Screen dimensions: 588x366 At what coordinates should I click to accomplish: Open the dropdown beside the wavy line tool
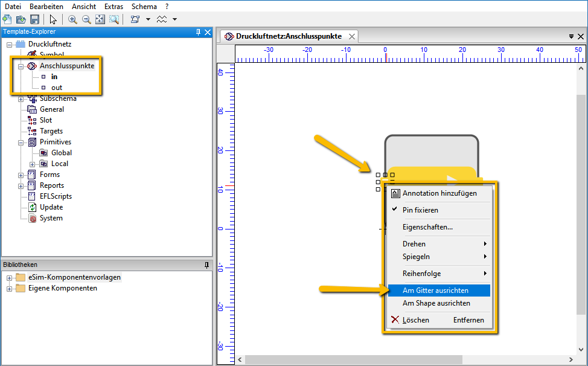(174, 19)
